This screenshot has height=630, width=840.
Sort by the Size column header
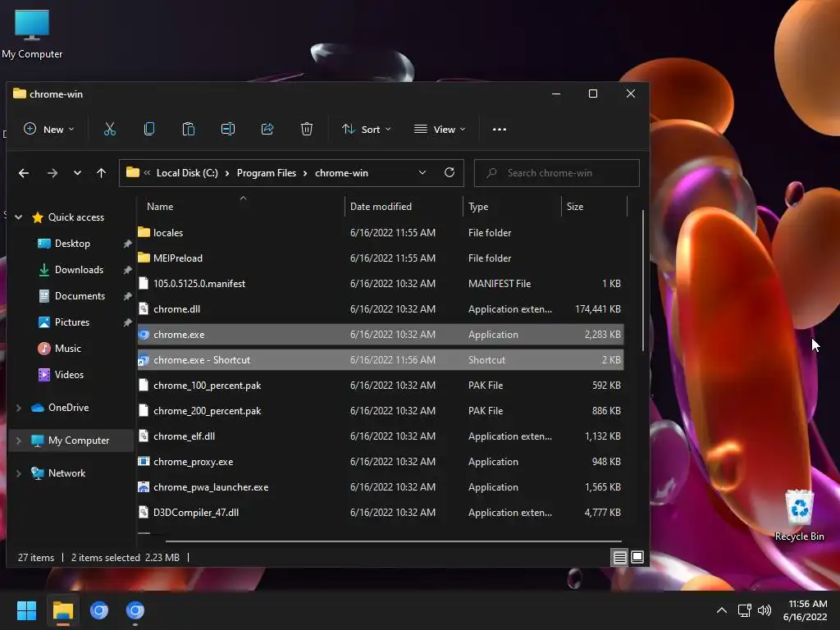594,206
